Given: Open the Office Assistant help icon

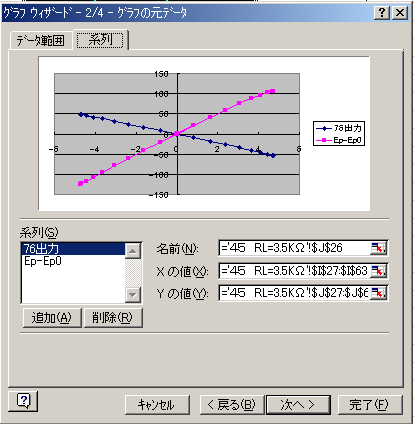Looking at the screenshot, I should click(x=23, y=401).
